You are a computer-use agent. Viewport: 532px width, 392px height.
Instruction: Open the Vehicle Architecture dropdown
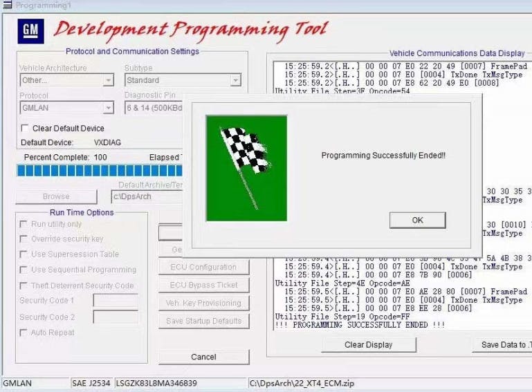click(108, 80)
